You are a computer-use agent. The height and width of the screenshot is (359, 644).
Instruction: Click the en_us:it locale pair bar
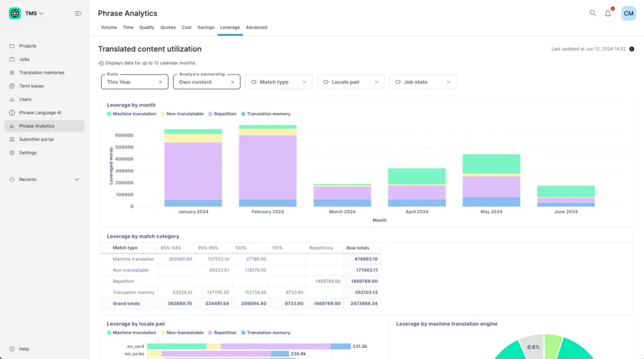(249, 346)
